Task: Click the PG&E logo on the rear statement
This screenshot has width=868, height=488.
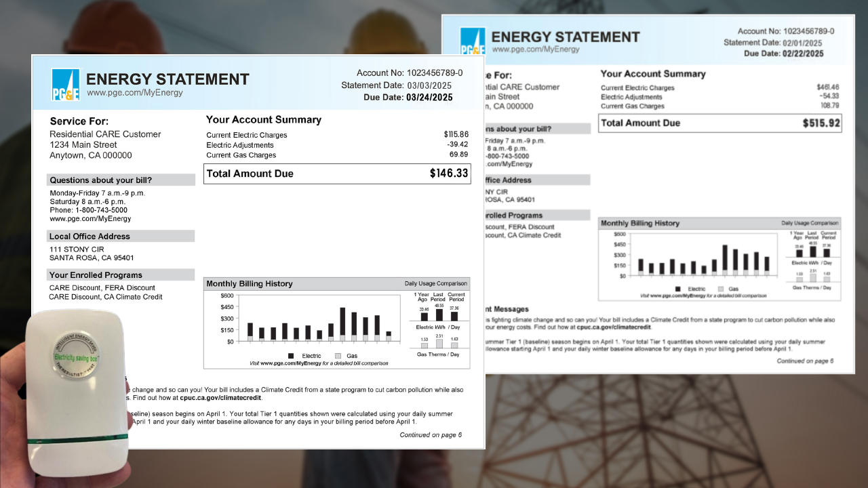Action: point(473,41)
